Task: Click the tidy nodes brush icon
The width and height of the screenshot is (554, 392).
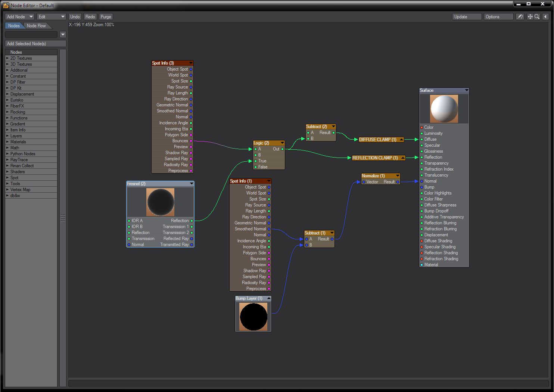Action: tap(520, 17)
